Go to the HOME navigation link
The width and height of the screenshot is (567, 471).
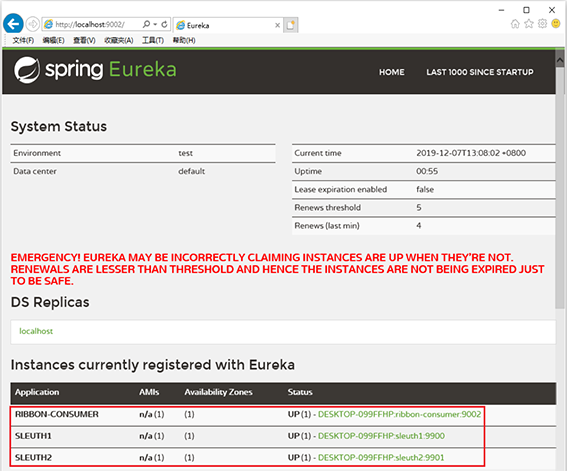392,72
